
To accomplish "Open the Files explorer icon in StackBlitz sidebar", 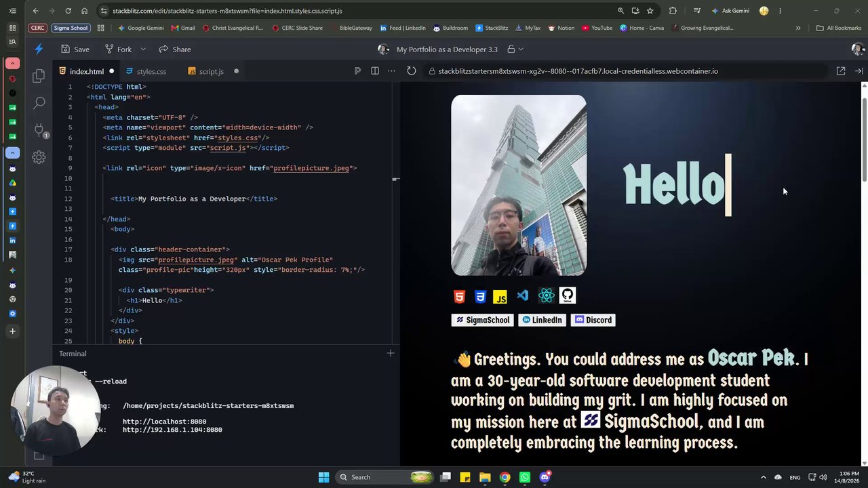I will (x=39, y=76).
